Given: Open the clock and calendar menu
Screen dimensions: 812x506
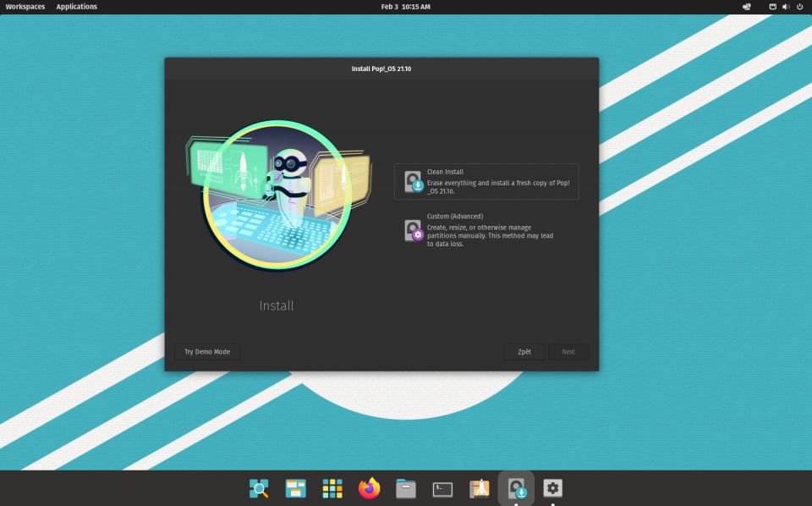Looking at the screenshot, I should (x=405, y=7).
